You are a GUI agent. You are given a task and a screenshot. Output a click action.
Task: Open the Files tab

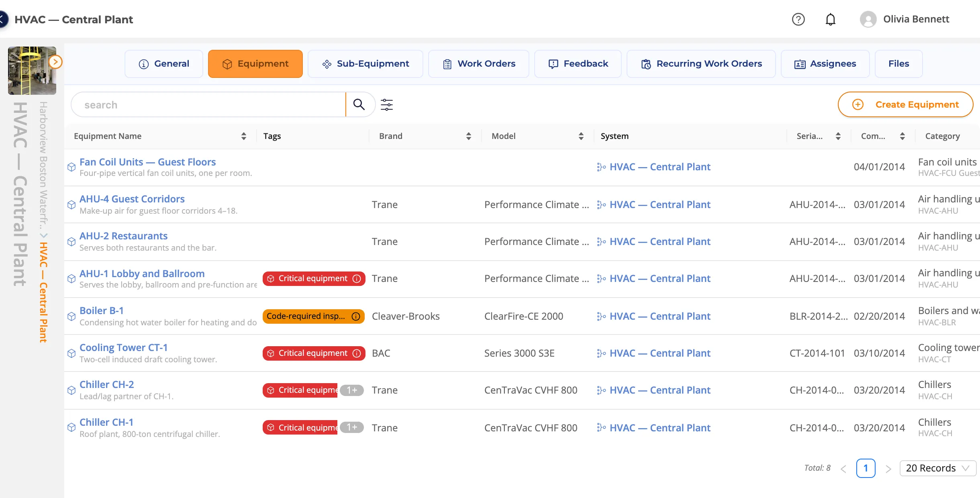tap(899, 64)
